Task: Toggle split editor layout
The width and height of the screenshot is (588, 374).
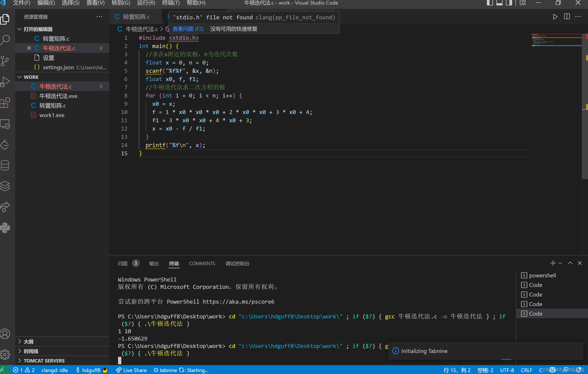Action: [x=567, y=17]
